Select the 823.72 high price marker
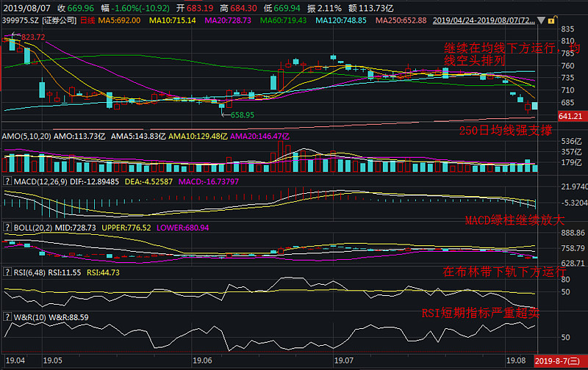This screenshot has width=588, height=370. click(33, 37)
